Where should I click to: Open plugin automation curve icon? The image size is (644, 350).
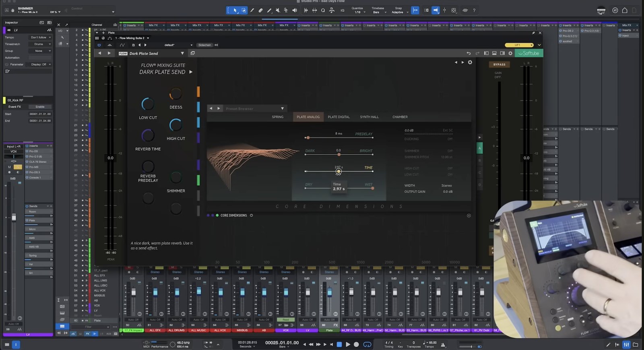(x=122, y=45)
